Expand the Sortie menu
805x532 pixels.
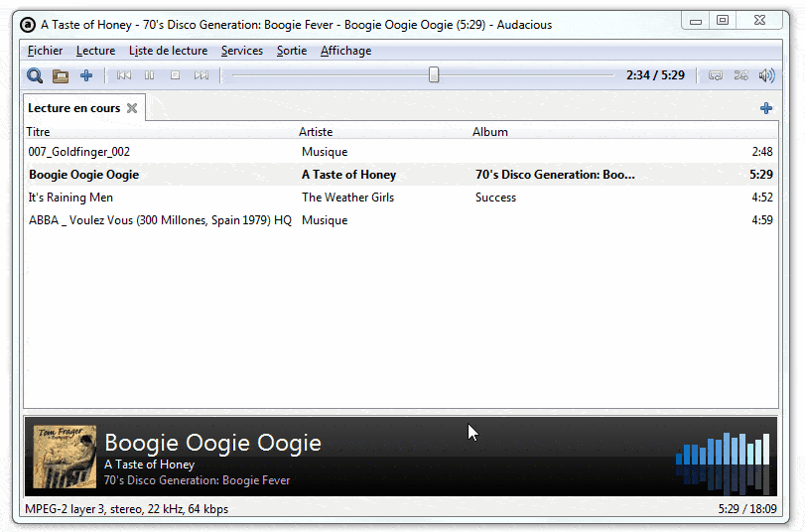tap(292, 51)
